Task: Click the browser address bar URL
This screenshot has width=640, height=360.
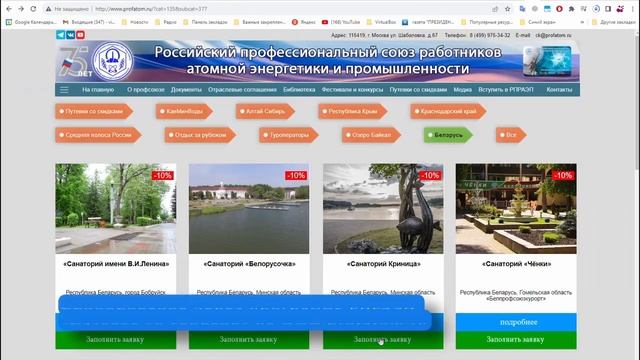Action: [151, 9]
